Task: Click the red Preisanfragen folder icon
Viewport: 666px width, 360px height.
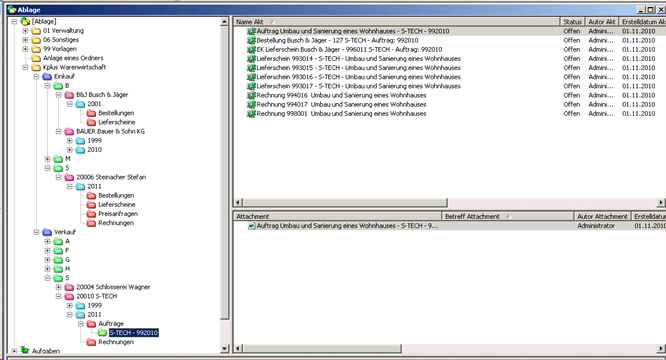Action: pyautogui.click(x=91, y=214)
